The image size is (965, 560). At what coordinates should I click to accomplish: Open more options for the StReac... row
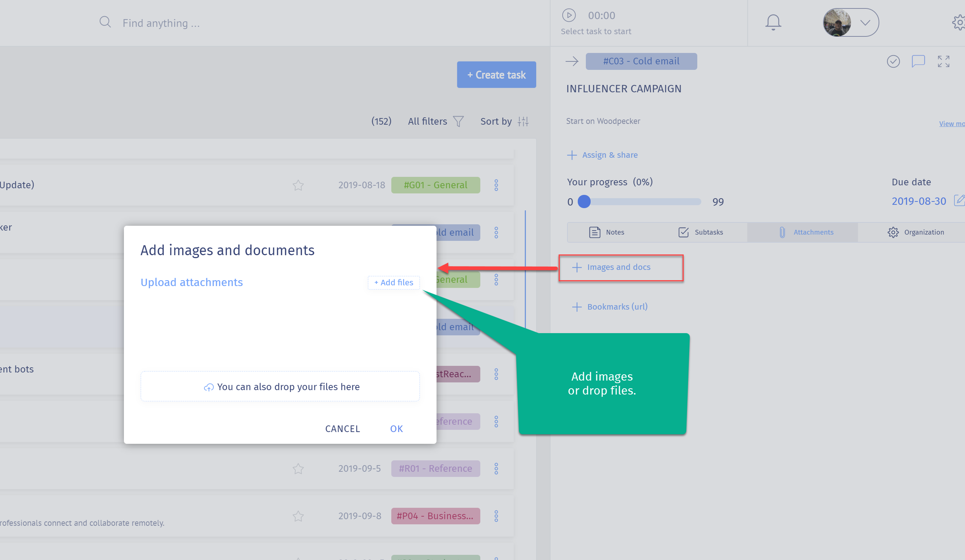pos(496,374)
